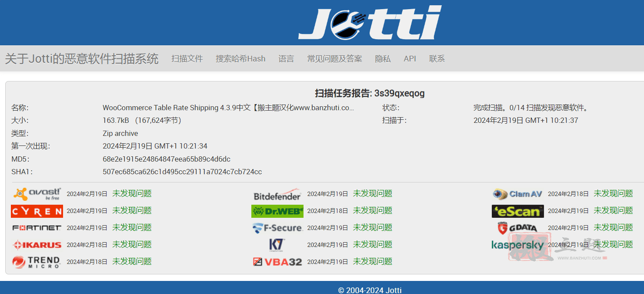Screen dimensions: 644x294
Task: Click the F-Secure logo
Action: coord(277,228)
